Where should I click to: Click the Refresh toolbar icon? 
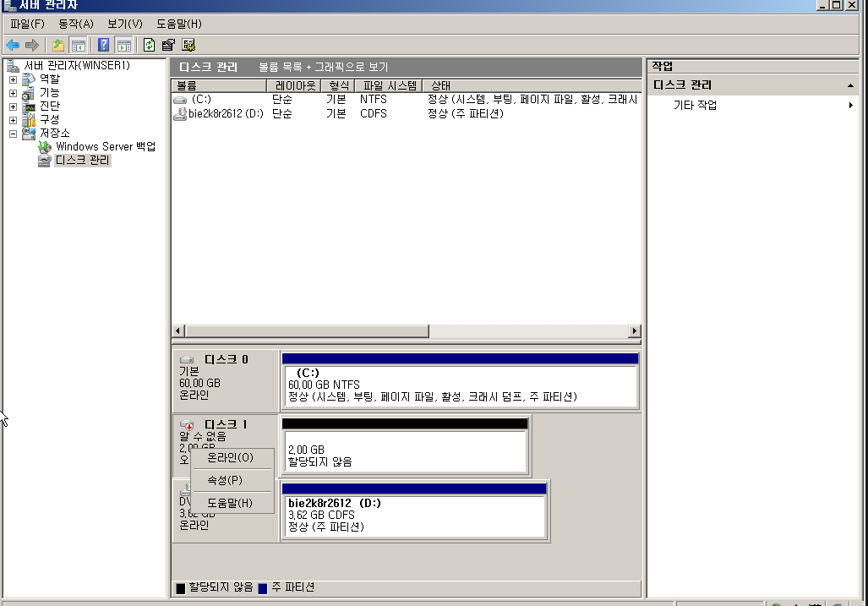pyautogui.click(x=149, y=45)
